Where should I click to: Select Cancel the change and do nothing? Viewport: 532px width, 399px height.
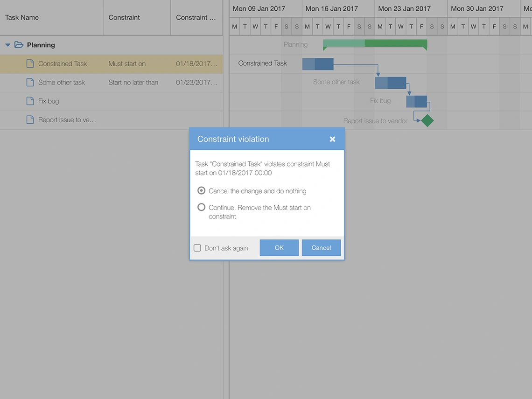[x=201, y=191]
